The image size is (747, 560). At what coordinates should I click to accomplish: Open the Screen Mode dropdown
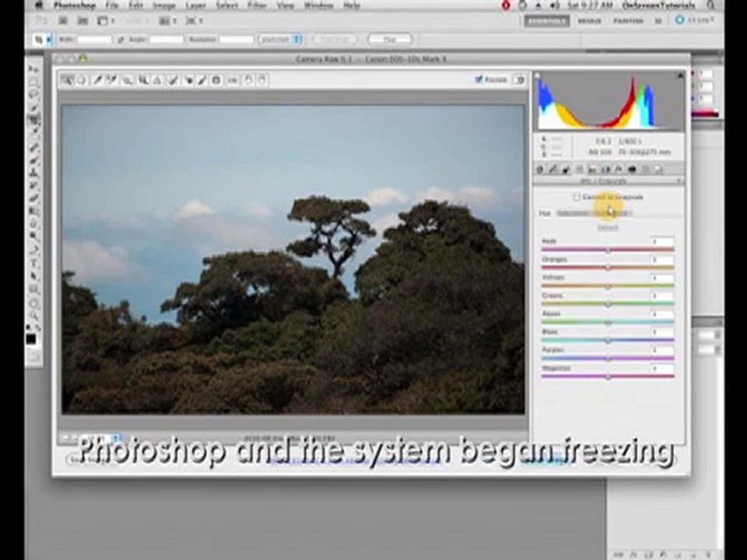[194, 21]
